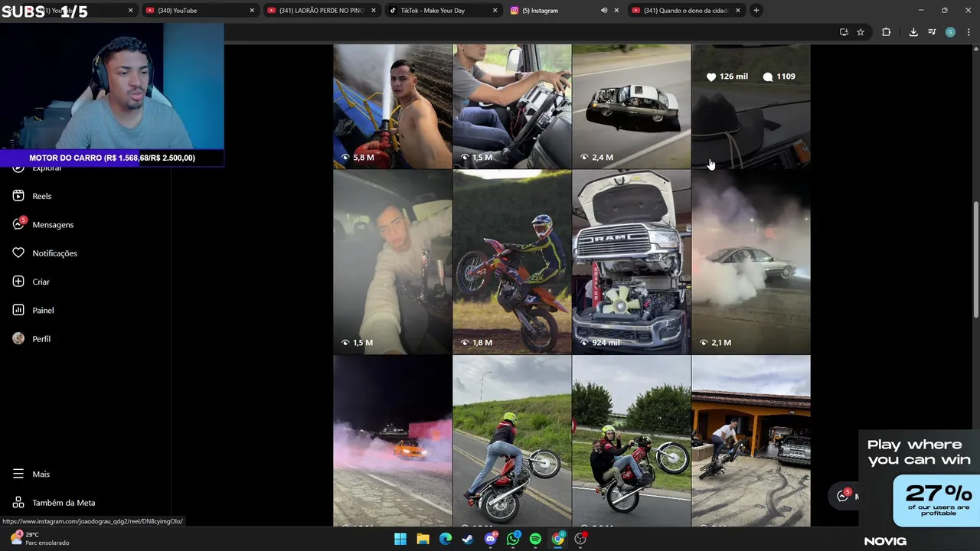Open the Chrome profile avatar
The image size is (980, 551).
pyautogui.click(x=950, y=32)
